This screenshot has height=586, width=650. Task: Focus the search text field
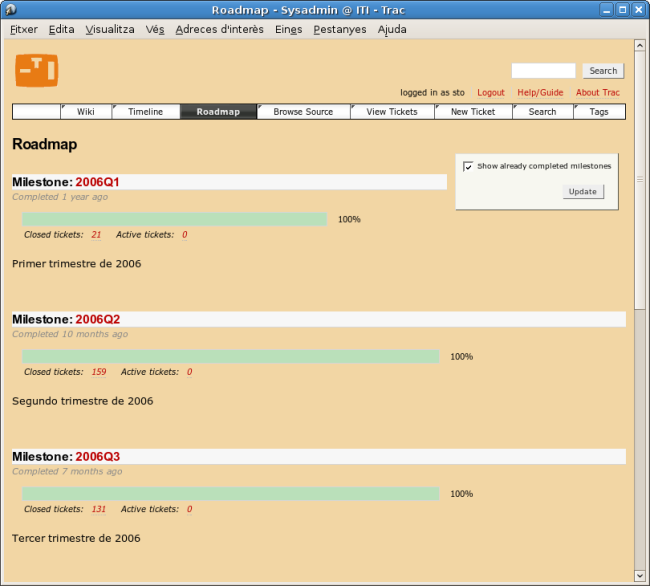click(x=543, y=71)
